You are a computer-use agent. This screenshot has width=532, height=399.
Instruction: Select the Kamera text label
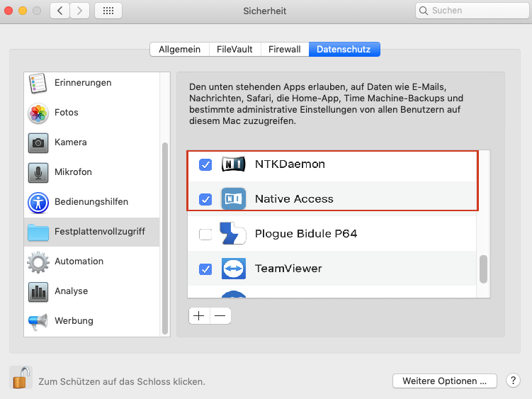coord(71,142)
